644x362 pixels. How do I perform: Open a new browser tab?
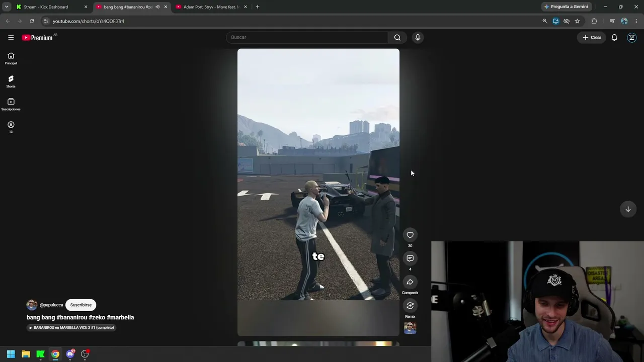click(258, 7)
